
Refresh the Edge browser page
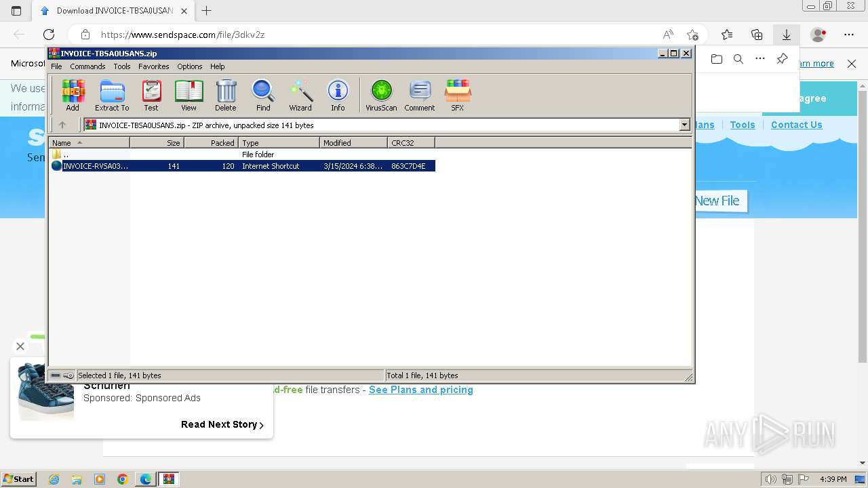tap(49, 35)
